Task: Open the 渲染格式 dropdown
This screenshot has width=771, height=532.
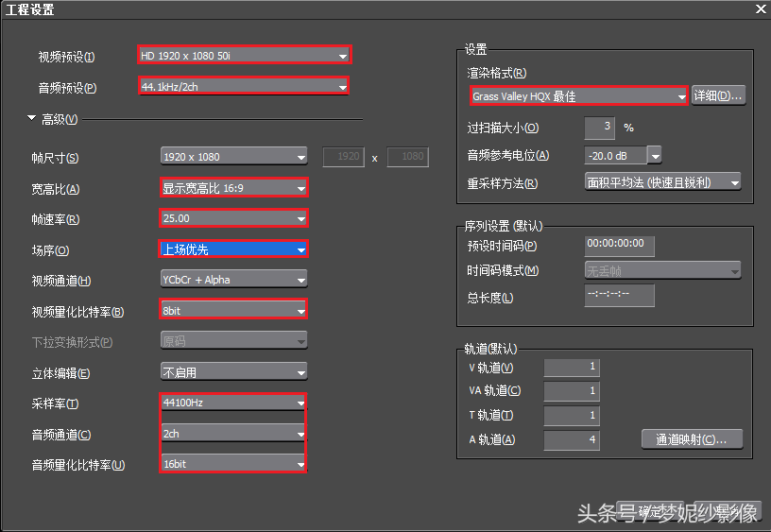Action: 578,96
